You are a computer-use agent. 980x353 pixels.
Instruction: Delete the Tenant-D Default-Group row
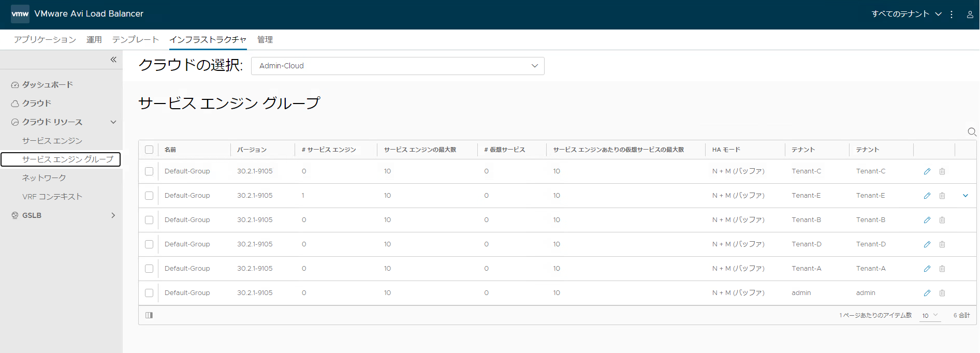point(942,244)
